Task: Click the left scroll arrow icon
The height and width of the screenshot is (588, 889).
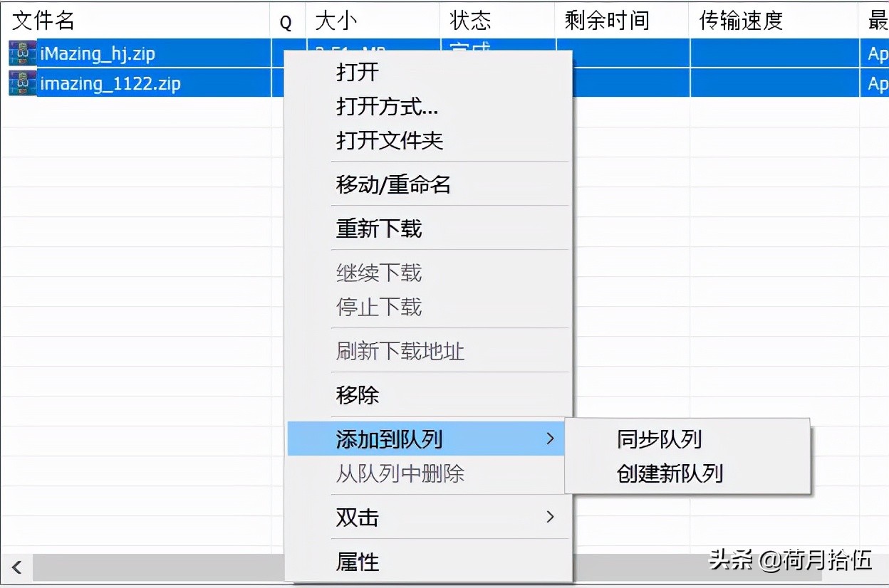Action: pyautogui.click(x=16, y=567)
